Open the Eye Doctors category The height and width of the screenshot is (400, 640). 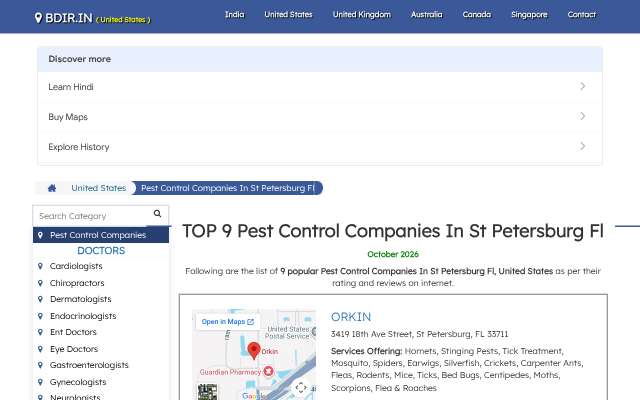(74, 349)
